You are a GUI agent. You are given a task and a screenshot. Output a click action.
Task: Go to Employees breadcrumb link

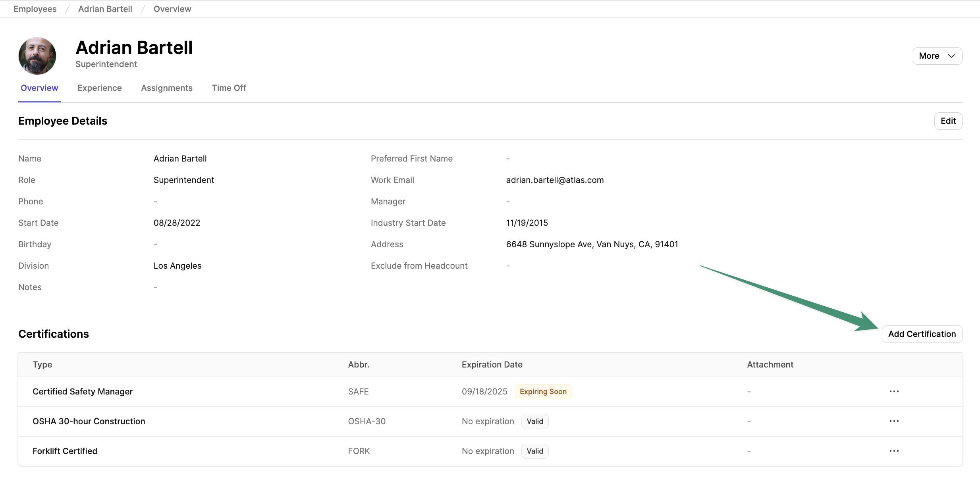pos(35,9)
